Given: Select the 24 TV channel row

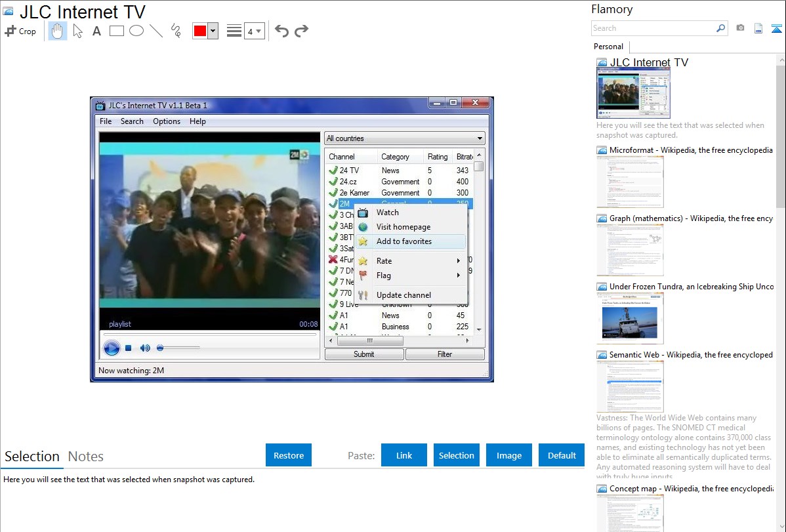Looking at the screenshot, I should (x=400, y=171).
